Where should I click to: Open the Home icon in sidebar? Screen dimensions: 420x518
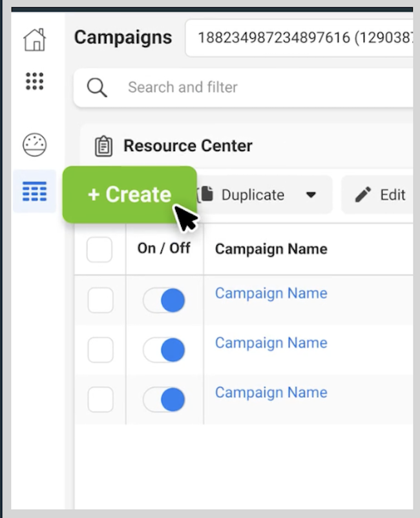[x=34, y=39]
